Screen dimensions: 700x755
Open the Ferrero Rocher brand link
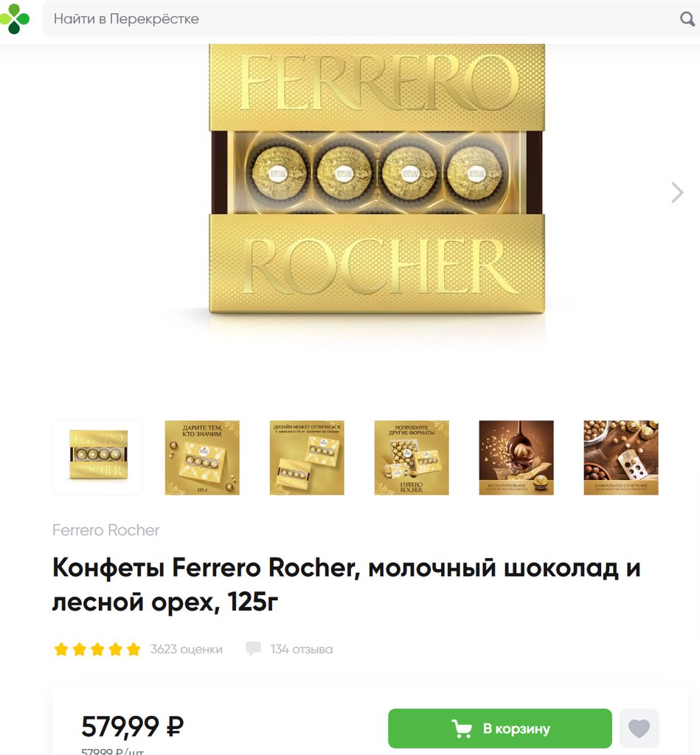click(x=105, y=530)
